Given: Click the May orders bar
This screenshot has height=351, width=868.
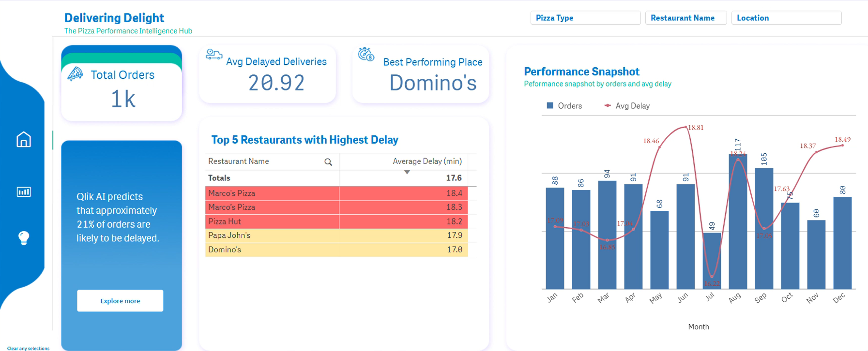Looking at the screenshot, I should (x=659, y=250).
